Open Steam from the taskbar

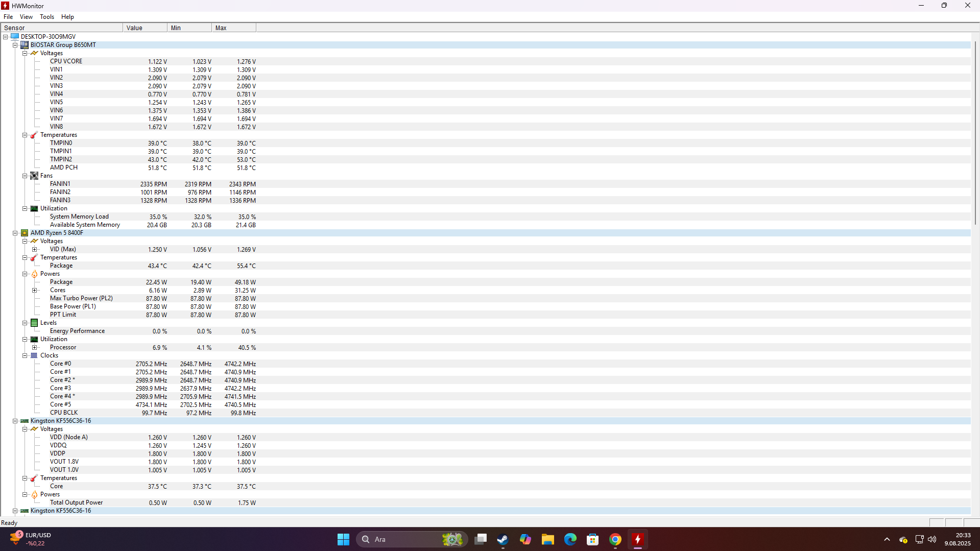pyautogui.click(x=503, y=539)
